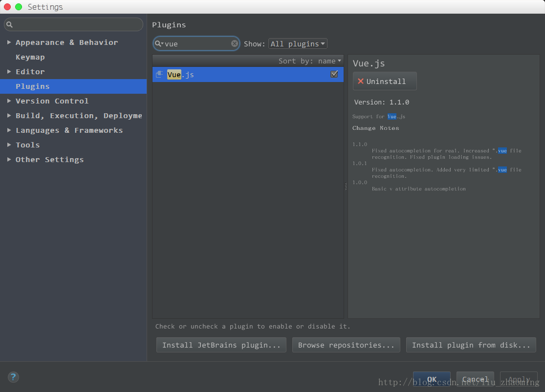The width and height of the screenshot is (545, 392).
Task: Click the Cancel button
Action: (x=475, y=379)
